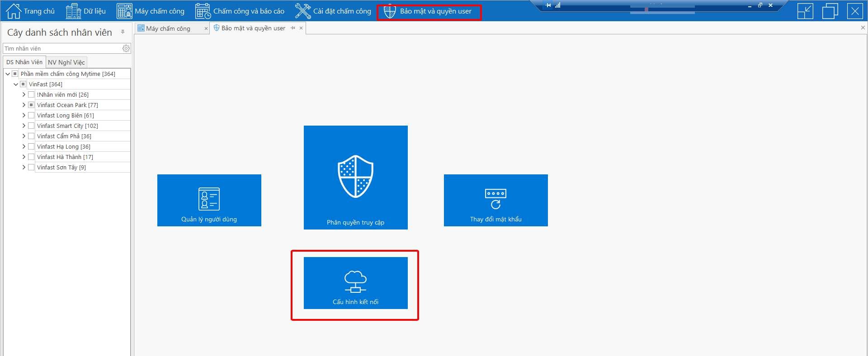The height and width of the screenshot is (356, 868).
Task: Check the !Nhân viên mới checkbox
Action: (x=31, y=95)
